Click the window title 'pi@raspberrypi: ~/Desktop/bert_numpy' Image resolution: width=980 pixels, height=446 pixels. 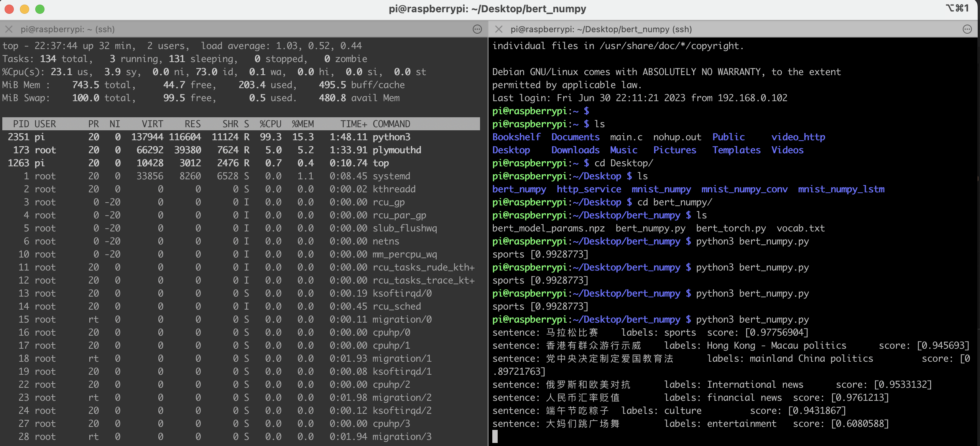pyautogui.click(x=487, y=9)
